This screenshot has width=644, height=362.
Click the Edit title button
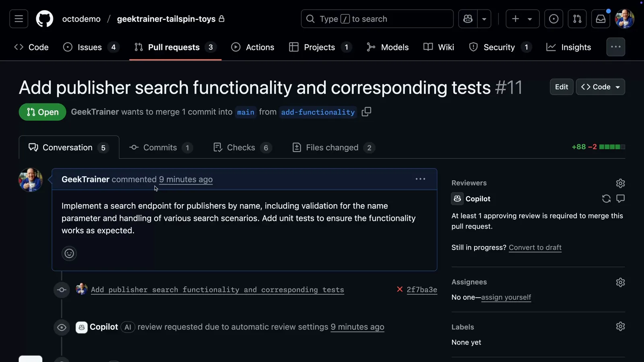pyautogui.click(x=561, y=87)
